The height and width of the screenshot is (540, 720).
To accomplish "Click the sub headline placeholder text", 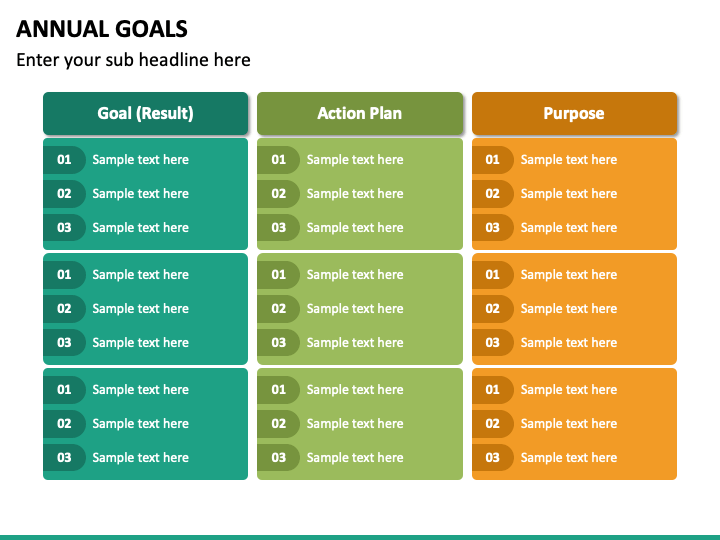I will coord(133,60).
